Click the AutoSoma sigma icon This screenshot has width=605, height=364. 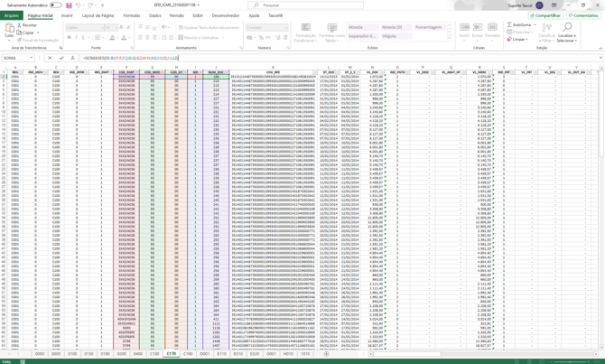pos(509,25)
